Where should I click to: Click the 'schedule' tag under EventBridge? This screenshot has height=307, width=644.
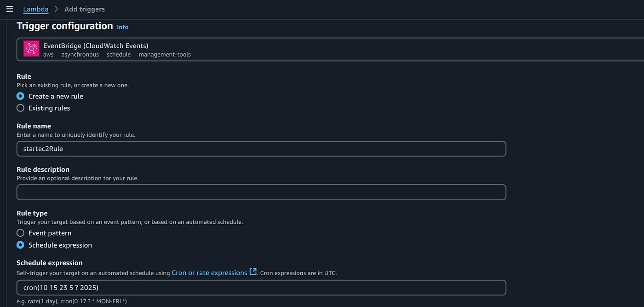coord(119,54)
